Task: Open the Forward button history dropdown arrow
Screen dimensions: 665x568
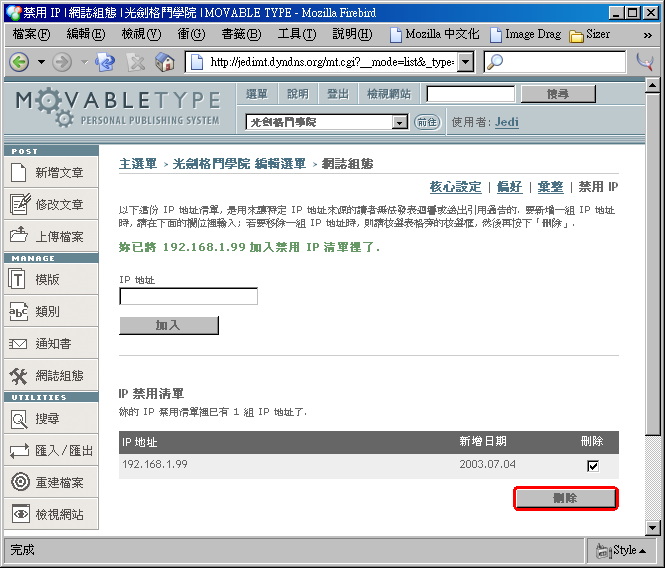Action: (84, 62)
